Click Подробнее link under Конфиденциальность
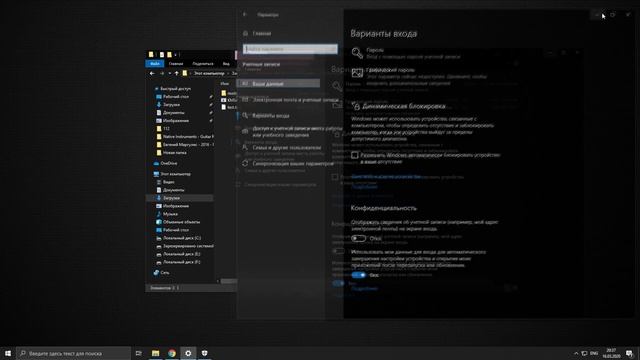Viewport: 640px width, 360px height. (364, 289)
